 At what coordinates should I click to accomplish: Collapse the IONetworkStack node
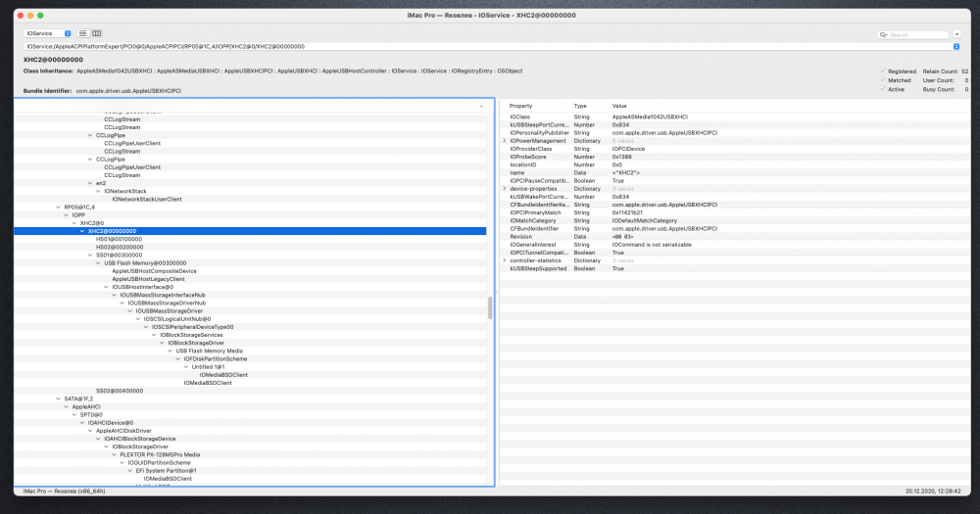[x=98, y=191]
